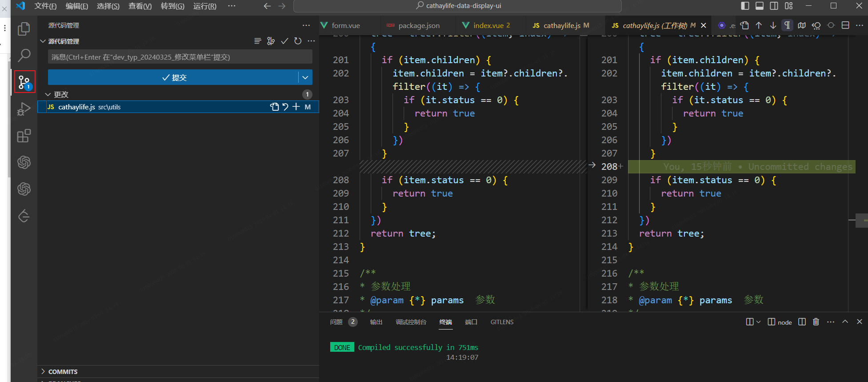
Task: Open the 端口 ports panel tab
Action: pos(471,322)
